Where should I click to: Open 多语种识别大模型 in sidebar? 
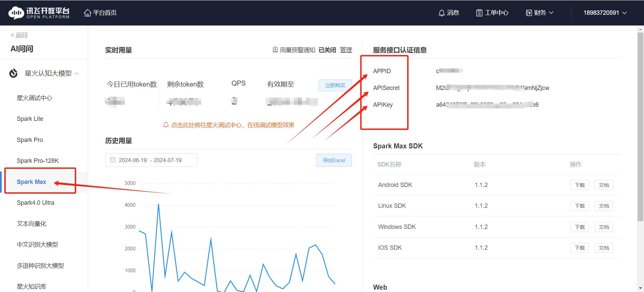click(x=40, y=266)
